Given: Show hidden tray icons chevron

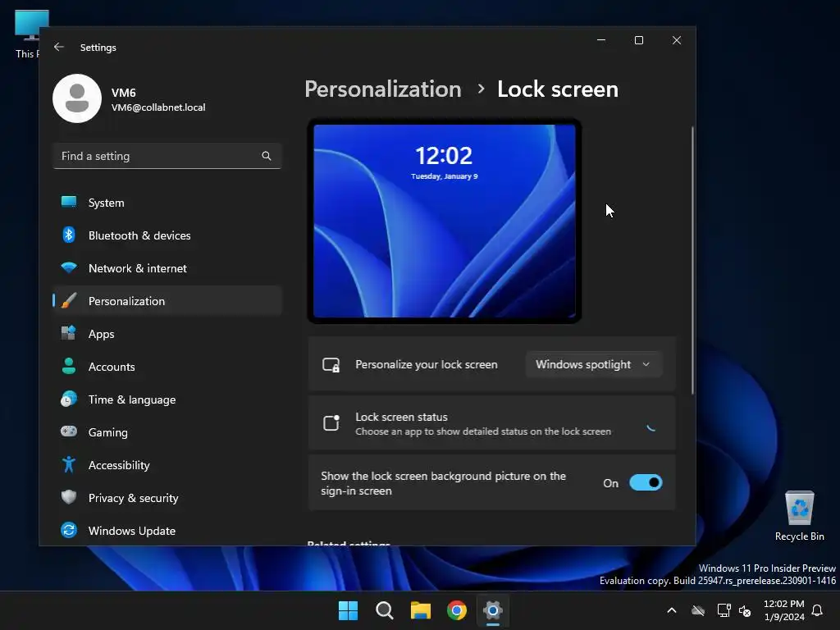Looking at the screenshot, I should click(671, 610).
